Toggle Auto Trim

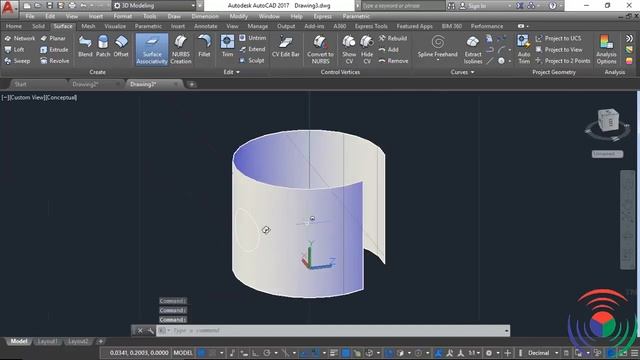click(x=523, y=49)
